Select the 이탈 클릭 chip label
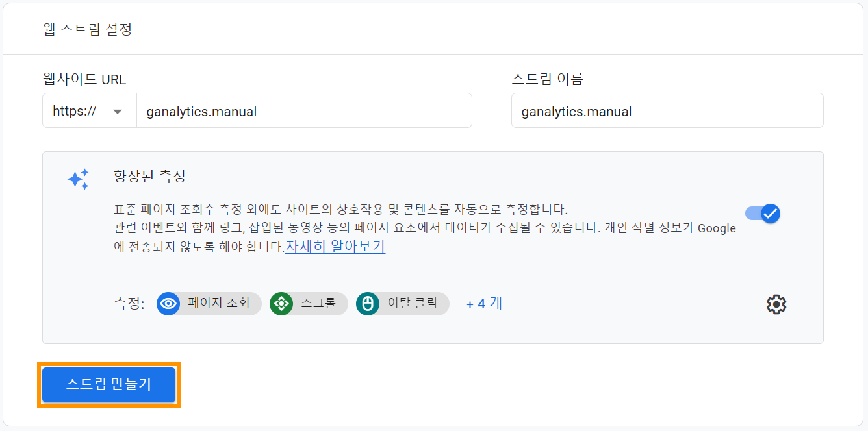The image size is (868, 431). 413,303
